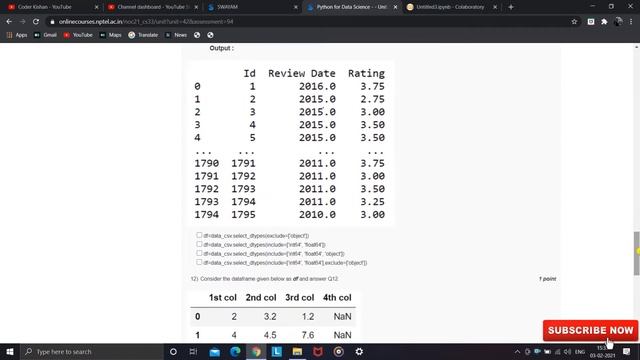Click the page vertical scrollbar thumb
Image resolution: width=640 pixels, height=360 pixels.
click(636, 253)
